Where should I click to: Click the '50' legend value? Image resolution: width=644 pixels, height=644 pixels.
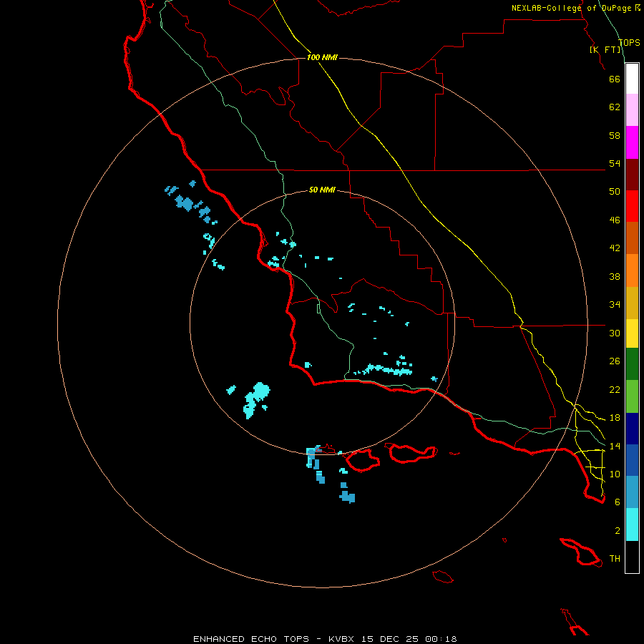coord(615,192)
